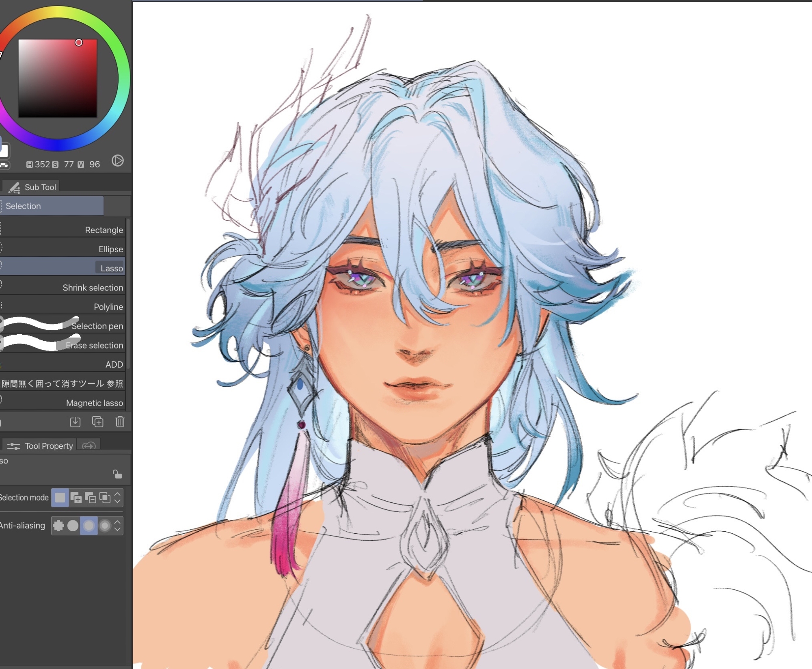
Task: Click the circled play icon beside HSV values
Action: click(x=118, y=160)
